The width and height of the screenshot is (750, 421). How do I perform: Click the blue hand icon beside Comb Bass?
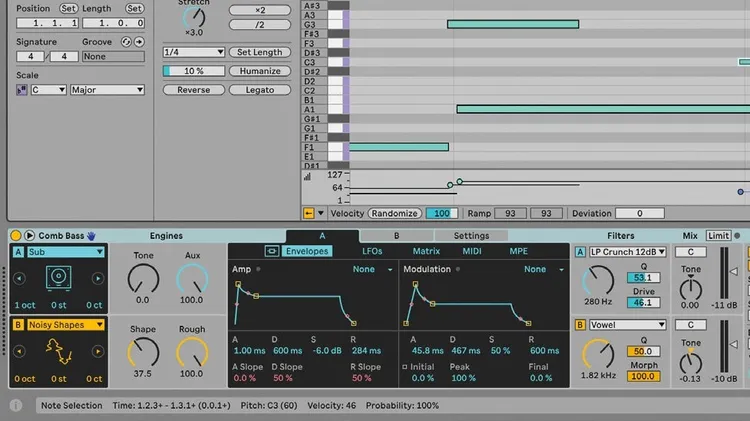coord(91,236)
